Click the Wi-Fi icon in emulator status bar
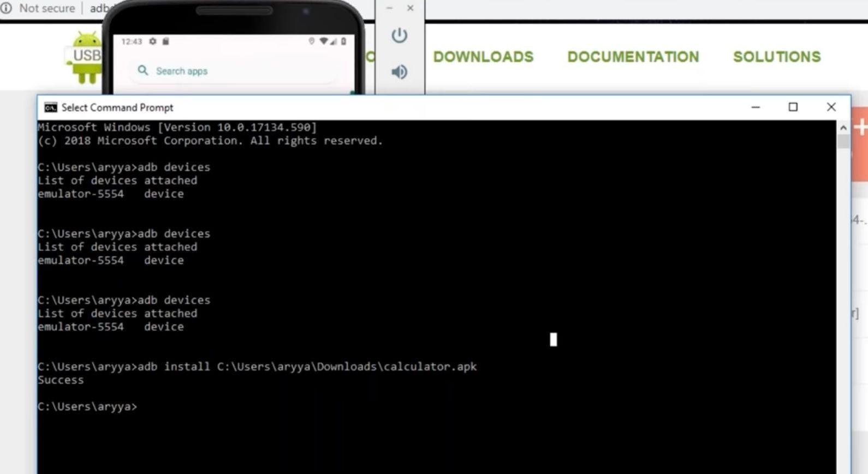 pyautogui.click(x=324, y=41)
